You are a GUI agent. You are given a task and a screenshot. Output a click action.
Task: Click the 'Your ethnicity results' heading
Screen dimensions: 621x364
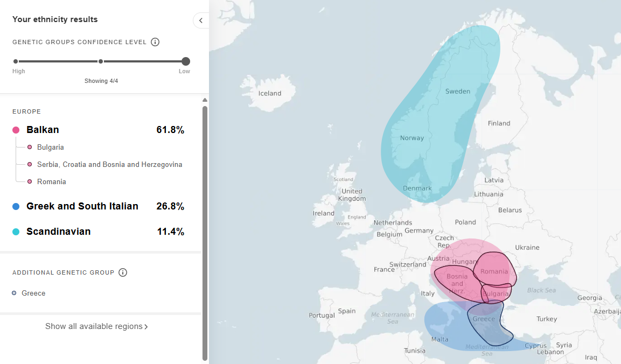pyautogui.click(x=55, y=19)
